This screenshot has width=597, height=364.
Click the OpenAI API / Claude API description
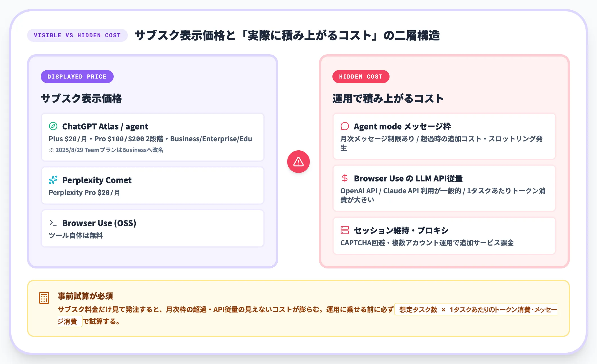(443, 195)
